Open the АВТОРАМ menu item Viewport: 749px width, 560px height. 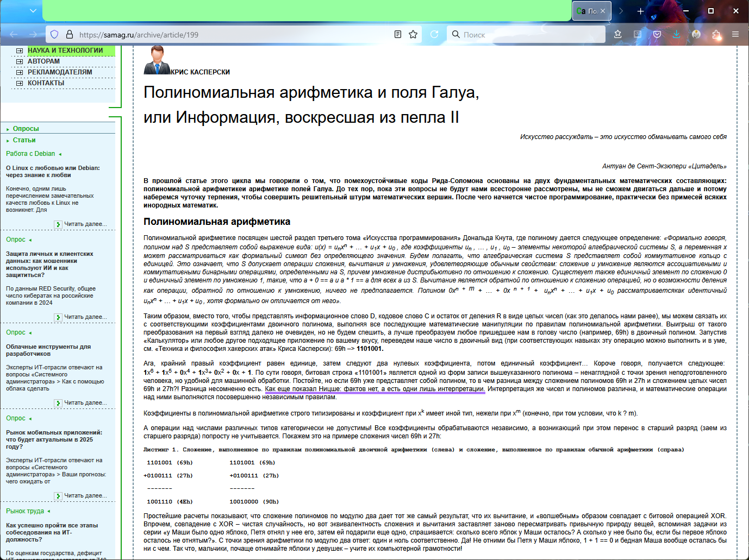43,61
